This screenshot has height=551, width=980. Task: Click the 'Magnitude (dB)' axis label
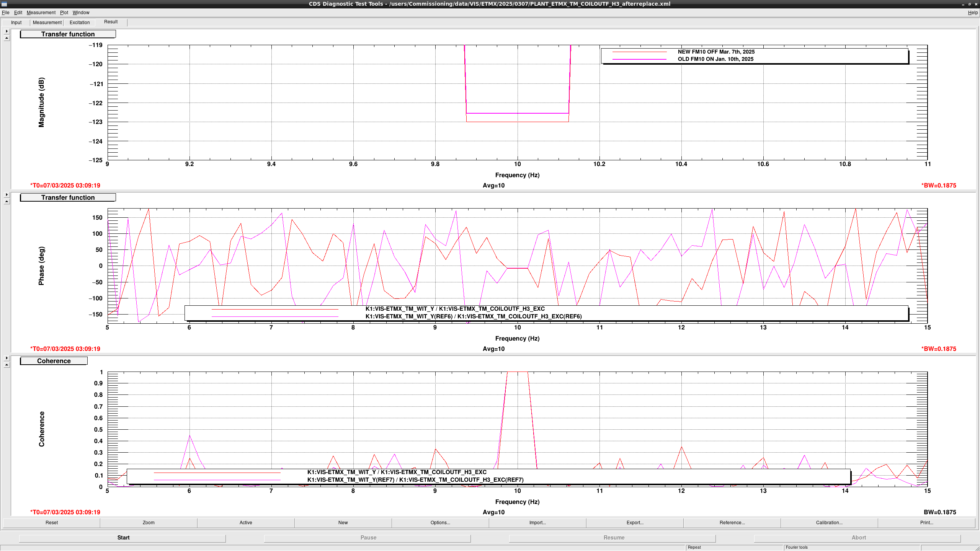[x=41, y=102]
